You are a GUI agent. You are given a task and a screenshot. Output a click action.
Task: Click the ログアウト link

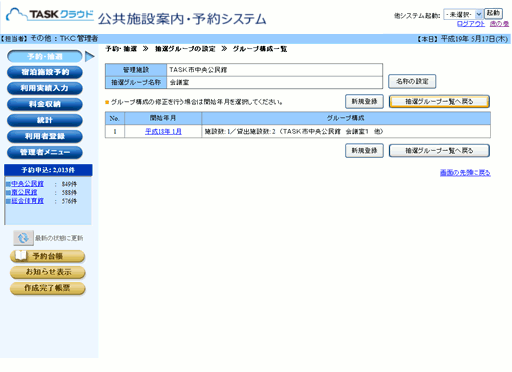click(x=471, y=24)
